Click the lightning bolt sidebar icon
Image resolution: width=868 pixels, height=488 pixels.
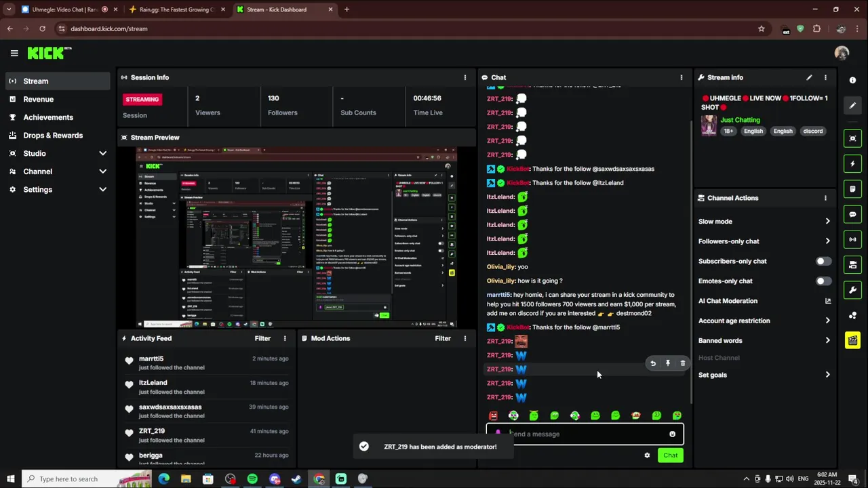pos(852,163)
